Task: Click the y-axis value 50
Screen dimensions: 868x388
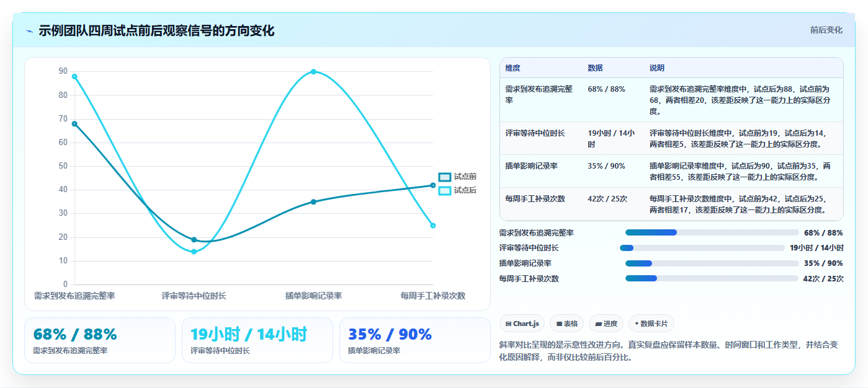Action: [x=63, y=166]
